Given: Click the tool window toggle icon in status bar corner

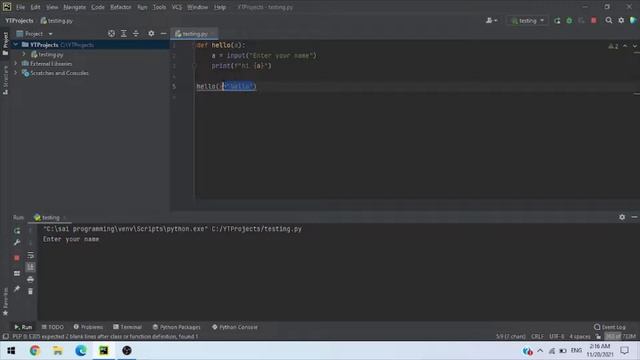Looking at the screenshot, I should pyautogui.click(x=6, y=337).
